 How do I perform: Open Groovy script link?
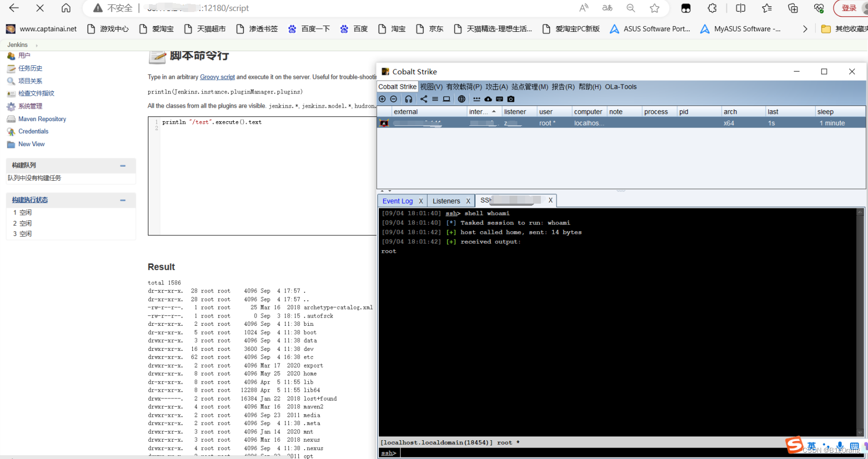point(217,77)
